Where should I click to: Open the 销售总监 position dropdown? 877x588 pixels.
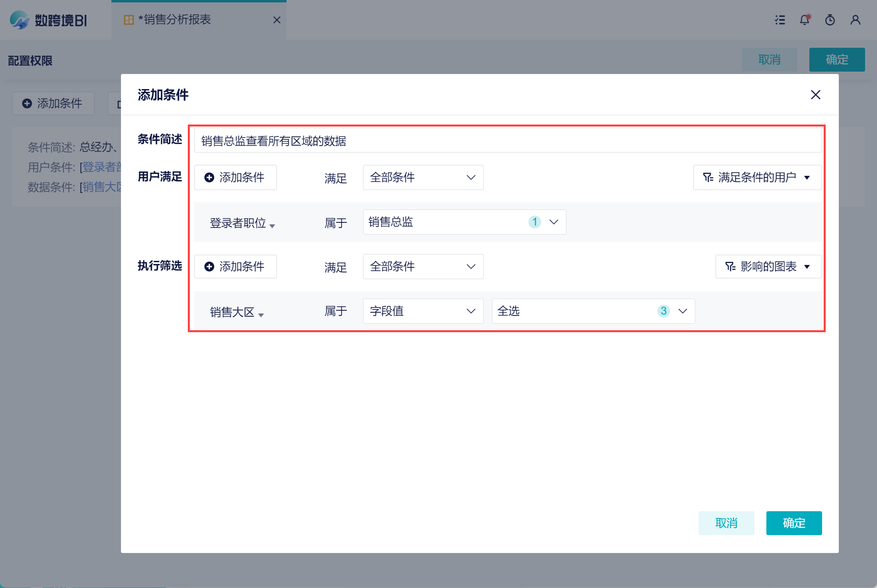pyautogui.click(x=464, y=222)
